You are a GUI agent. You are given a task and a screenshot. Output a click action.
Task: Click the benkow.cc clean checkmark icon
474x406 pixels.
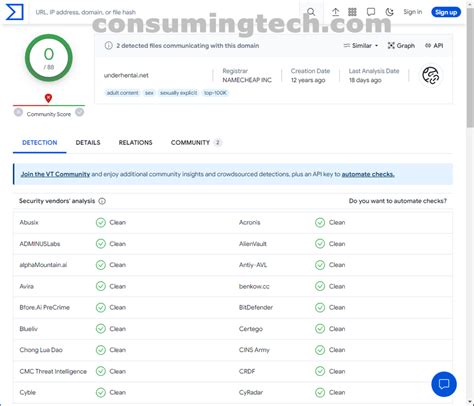pos(320,286)
